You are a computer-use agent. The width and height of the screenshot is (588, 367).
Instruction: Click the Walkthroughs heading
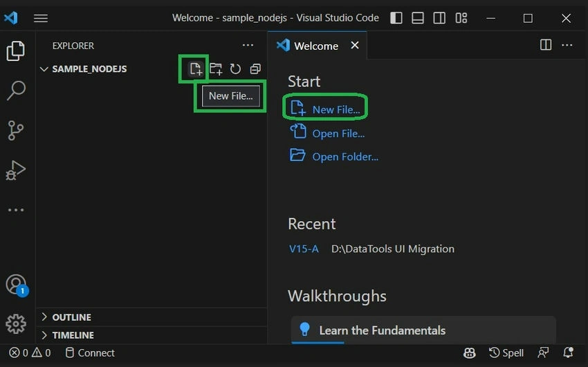(337, 296)
